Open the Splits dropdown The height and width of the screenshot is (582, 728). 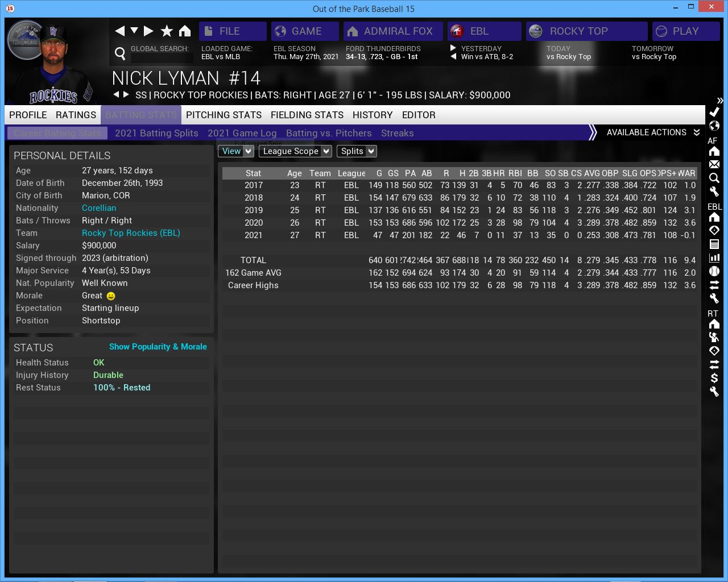coord(357,151)
